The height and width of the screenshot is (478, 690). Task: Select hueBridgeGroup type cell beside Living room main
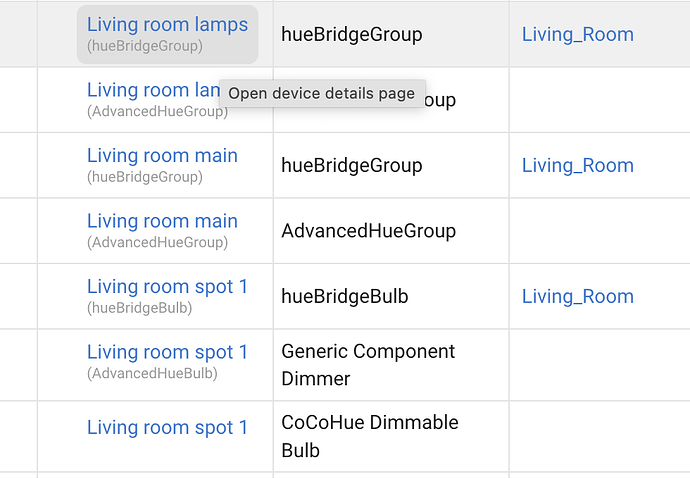coord(352,165)
